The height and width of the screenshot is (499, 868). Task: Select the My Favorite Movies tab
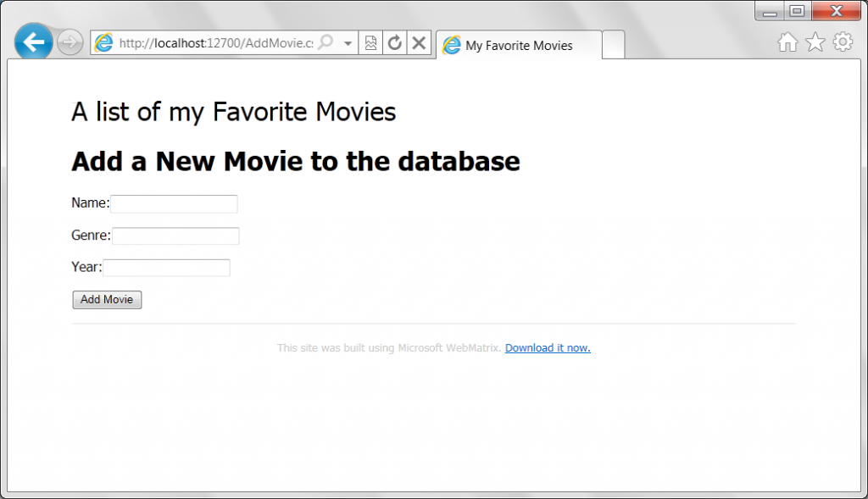point(519,46)
